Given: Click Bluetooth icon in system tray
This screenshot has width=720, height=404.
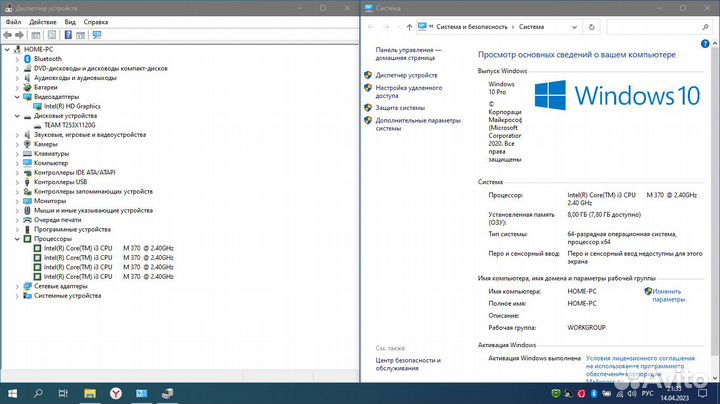Looking at the screenshot, I should (x=593, y=393).
